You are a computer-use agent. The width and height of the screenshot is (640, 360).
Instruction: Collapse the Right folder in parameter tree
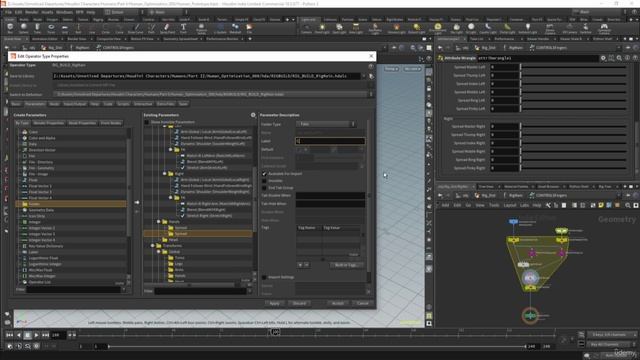(x=165, y=174)
